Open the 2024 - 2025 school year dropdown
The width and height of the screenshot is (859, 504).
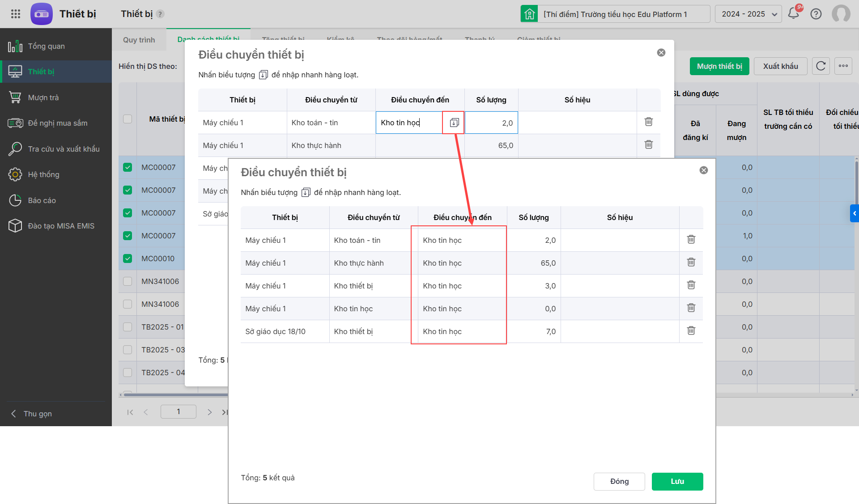[x=748, y=14]
